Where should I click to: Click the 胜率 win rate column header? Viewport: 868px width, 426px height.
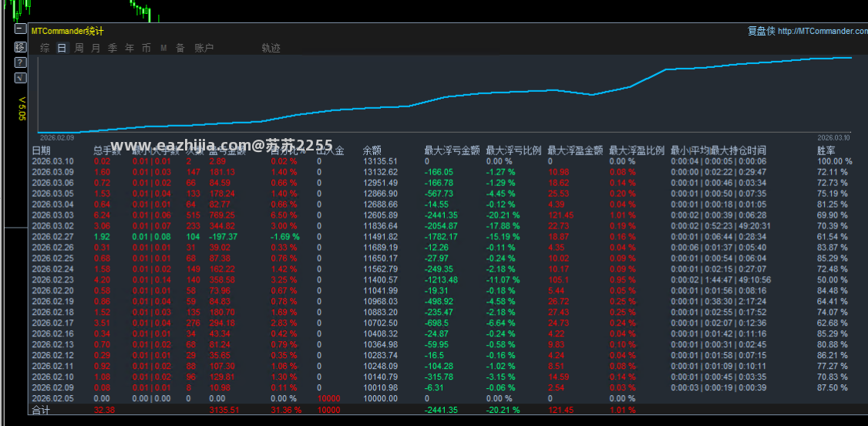click(x=826, y=150)
